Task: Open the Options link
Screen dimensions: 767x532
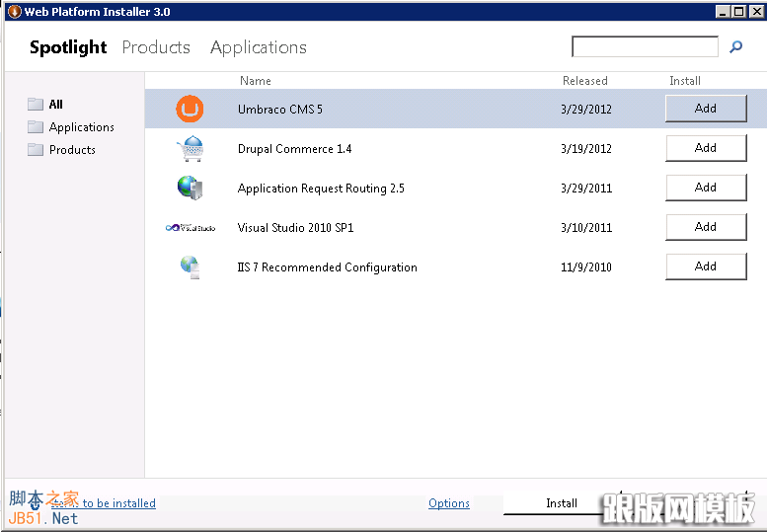Action: tap(449, 503)
